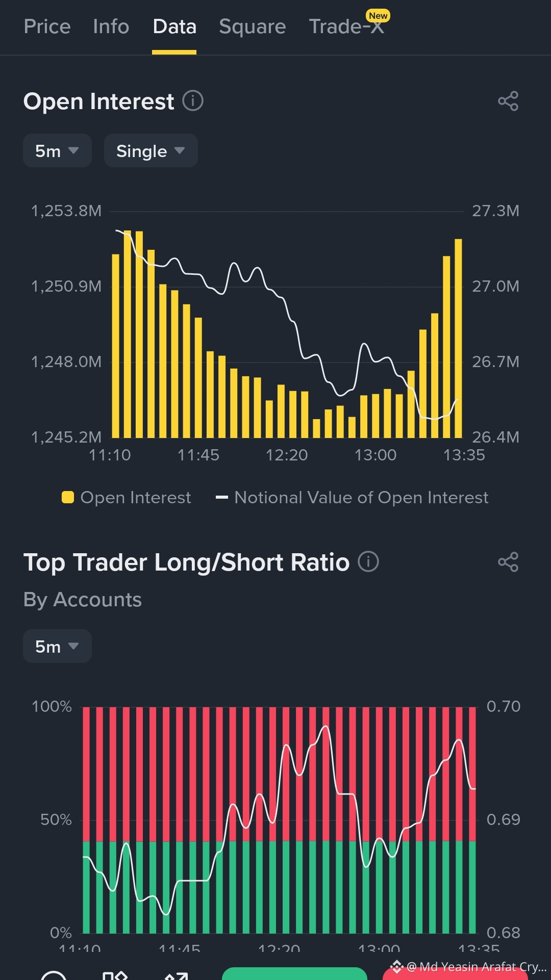
Task: Expand the 5m dropdown under By Accounts
Action: tap(57, 646)
